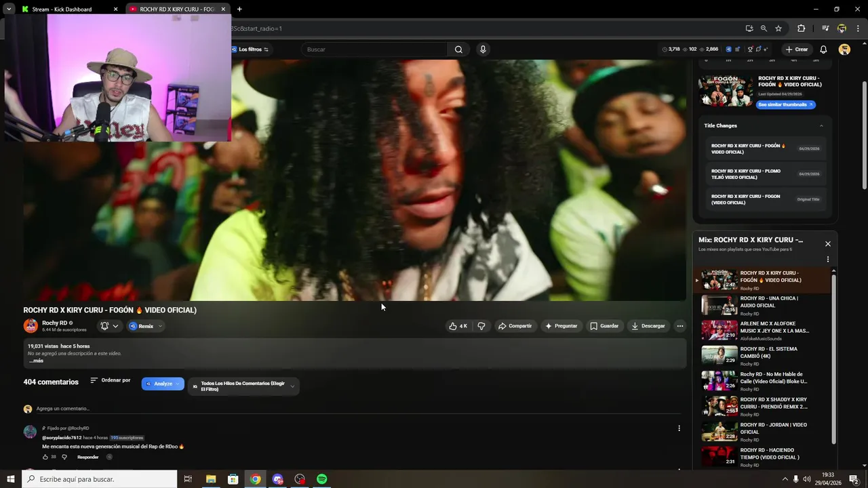The width and height of the screenshot is (868, 488).
Task: Select the PLOMO TEJIÓ title change entry
Action: click(765, 174)
